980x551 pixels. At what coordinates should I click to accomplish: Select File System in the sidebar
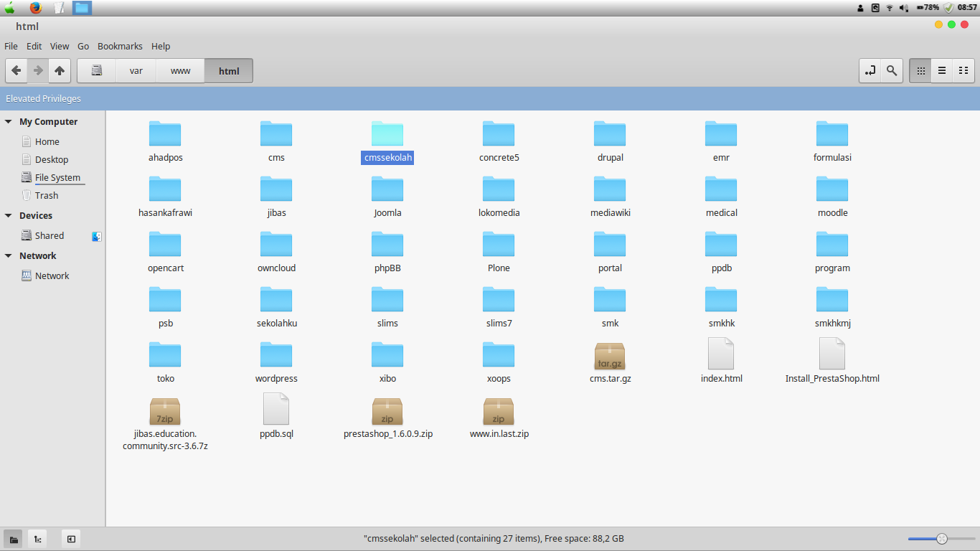tap(57, 178)
